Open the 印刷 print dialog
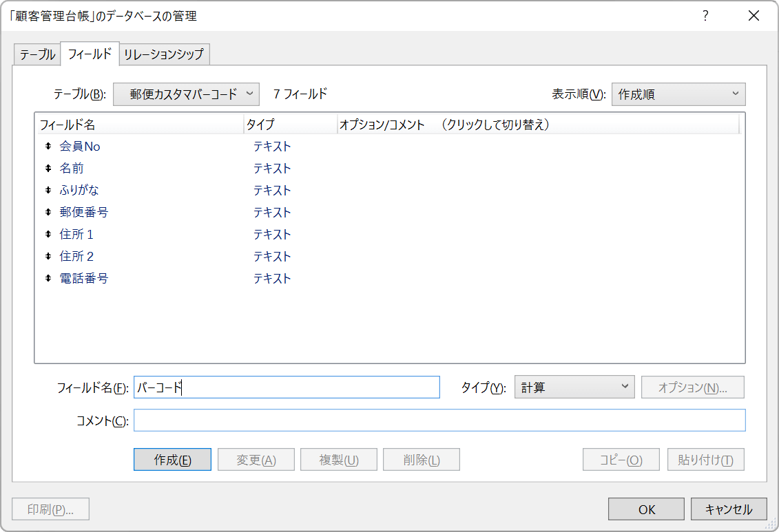The height and width of the screenshot is (532, 779). [x=49, y=509]
